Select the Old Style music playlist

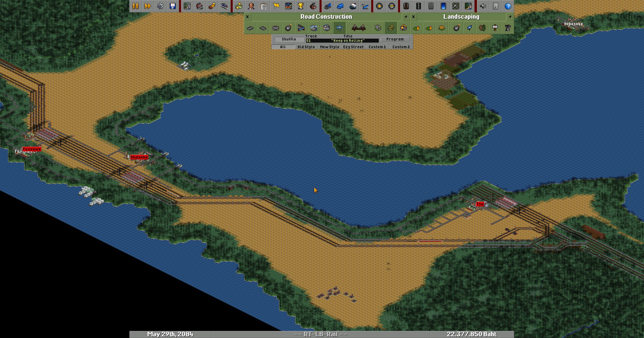point(306,47)
